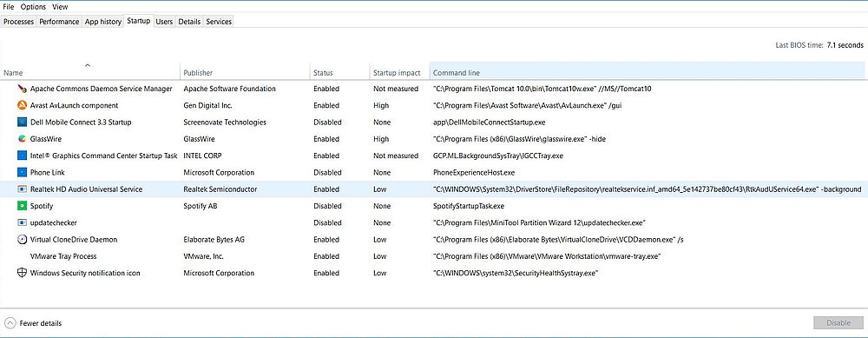Click the Realtek Semiconductor publisher cell
This screenshot has width=868, height=338.
[220, 189]
